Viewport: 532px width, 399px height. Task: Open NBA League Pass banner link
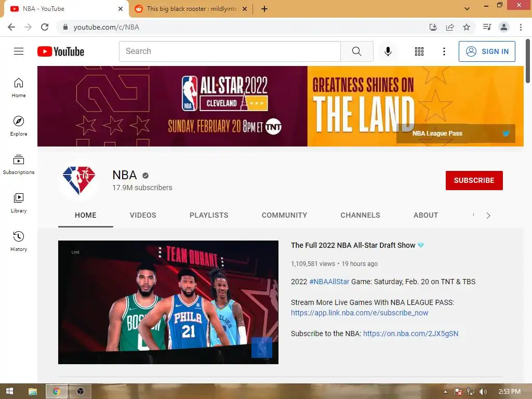437,134
